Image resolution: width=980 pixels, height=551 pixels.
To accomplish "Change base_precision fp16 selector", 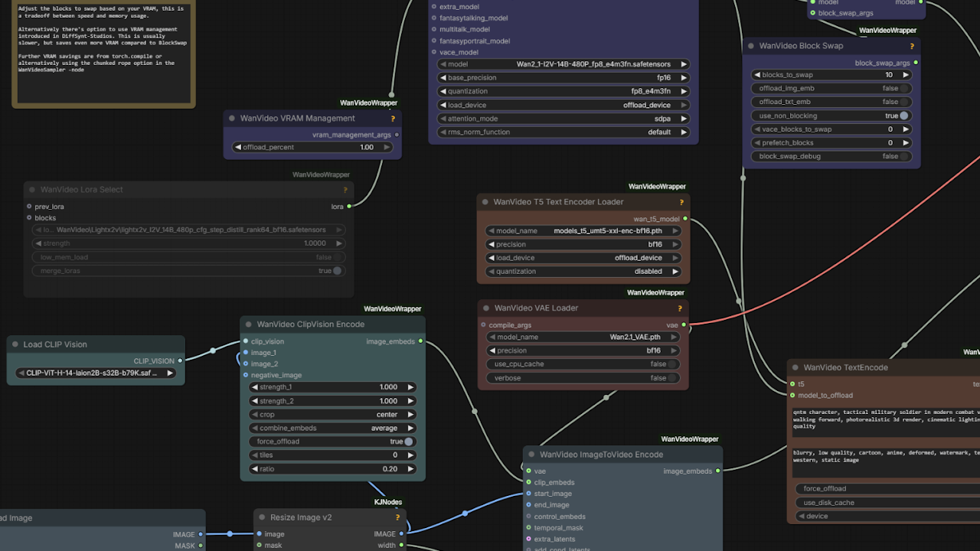I will [x=563, y=78].
